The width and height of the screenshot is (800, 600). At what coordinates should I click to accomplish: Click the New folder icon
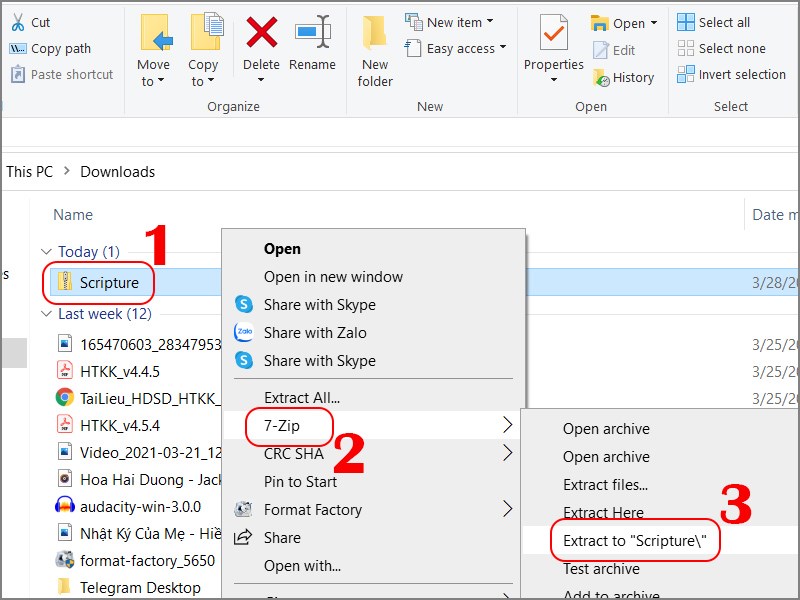click(374, 33)
